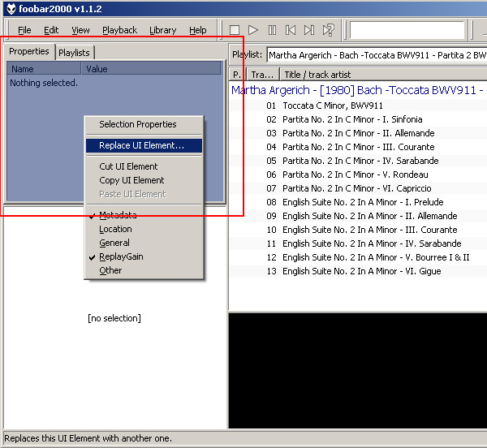Pause playback with the Pause button
This screenshot has height=448, width=487.
272,30
